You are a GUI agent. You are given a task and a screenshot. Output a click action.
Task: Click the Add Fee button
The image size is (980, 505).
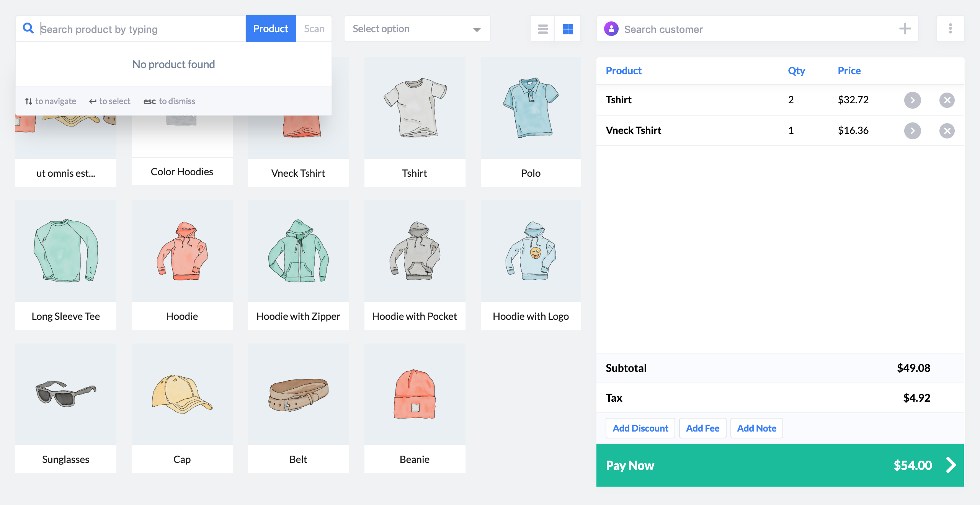pyautogui.click(x=702, y=428)
